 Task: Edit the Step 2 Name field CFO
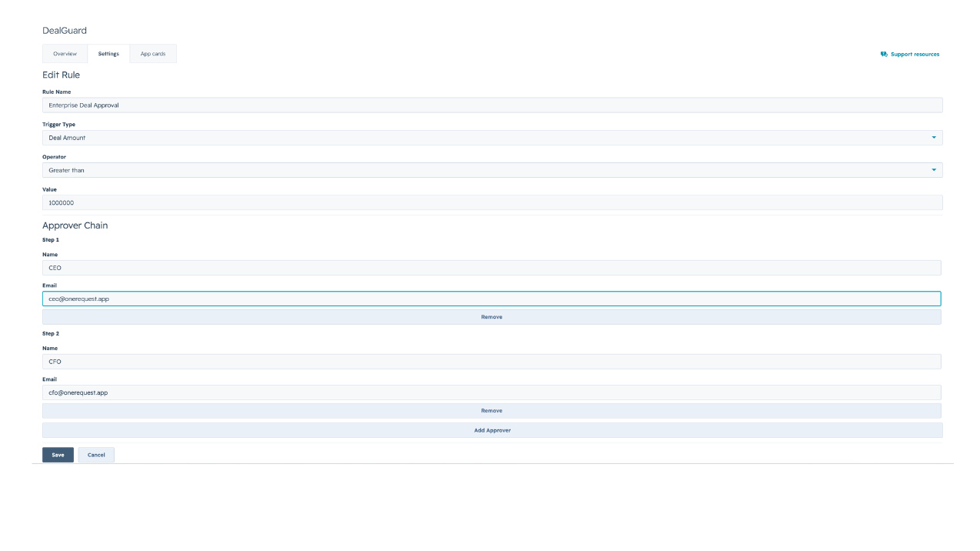pos(492,362)
